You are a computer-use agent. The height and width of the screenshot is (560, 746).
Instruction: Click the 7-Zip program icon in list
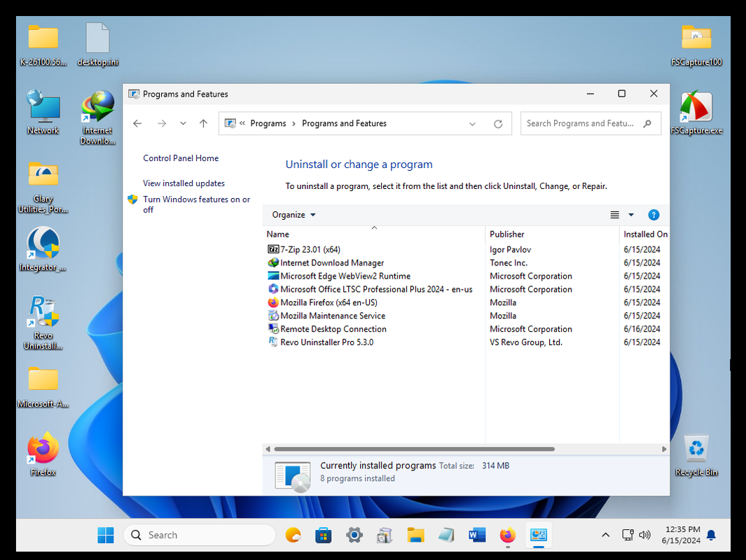pyautogui.click(x=273, y=249)
